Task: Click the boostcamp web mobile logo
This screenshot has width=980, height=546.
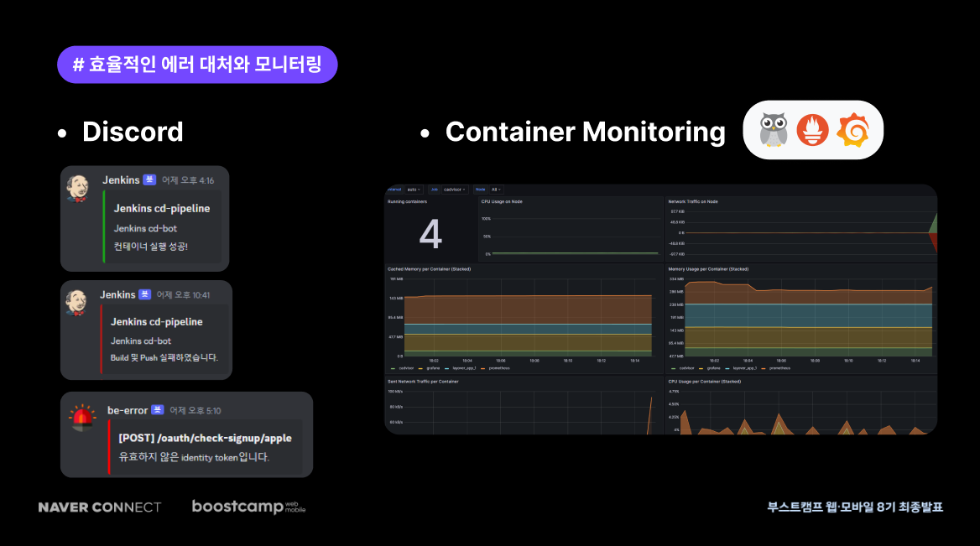Action: [248, 507]
